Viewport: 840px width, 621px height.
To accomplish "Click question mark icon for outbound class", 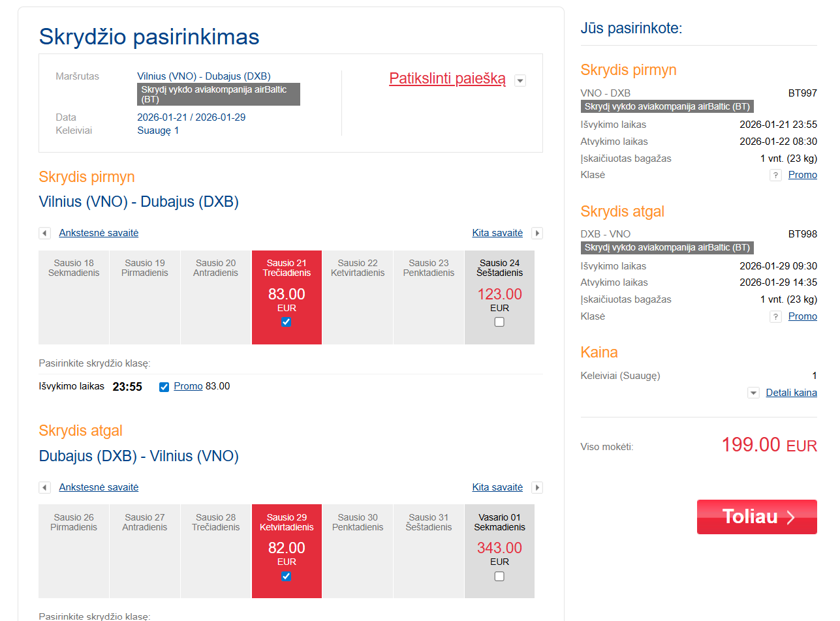I will click(x=775, y=175).
